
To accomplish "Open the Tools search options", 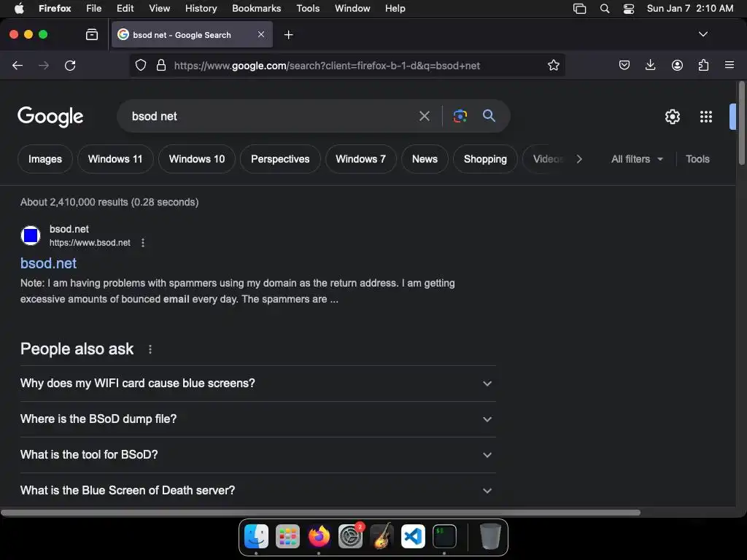I will [x=697, y=159].
